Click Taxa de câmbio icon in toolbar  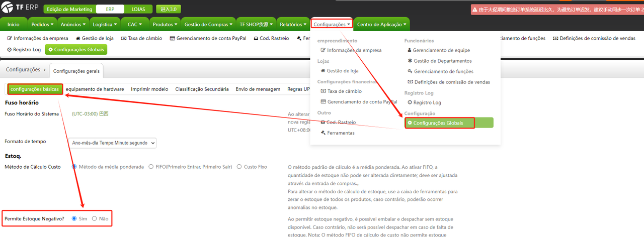tap(124, 38)
